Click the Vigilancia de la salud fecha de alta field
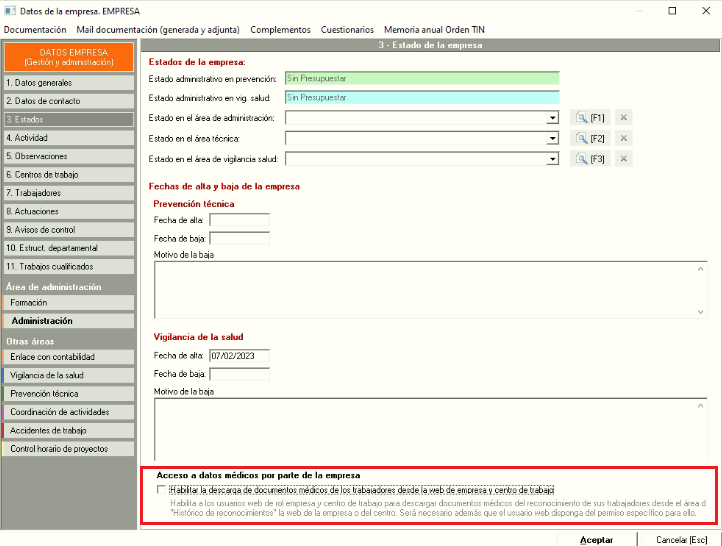This screenshot has width=722, height=546. (239, 355)
